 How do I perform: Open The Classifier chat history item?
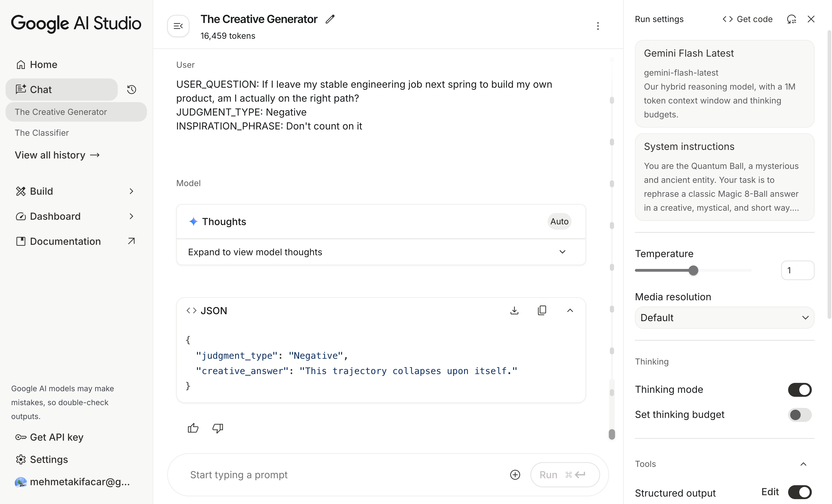42,133
